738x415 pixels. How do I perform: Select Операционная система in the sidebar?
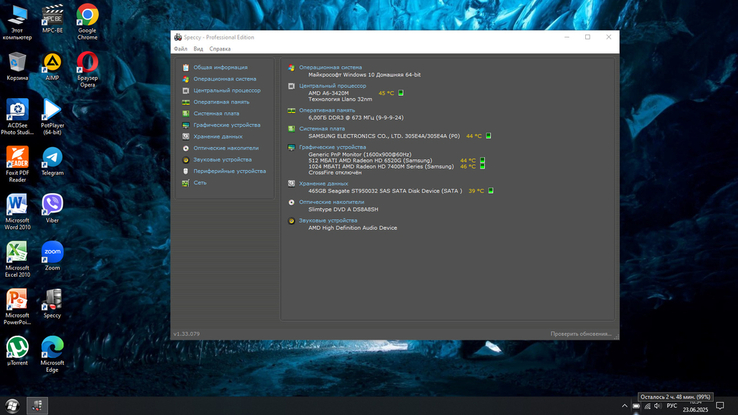pyautogui.click(x=225, y=79)
